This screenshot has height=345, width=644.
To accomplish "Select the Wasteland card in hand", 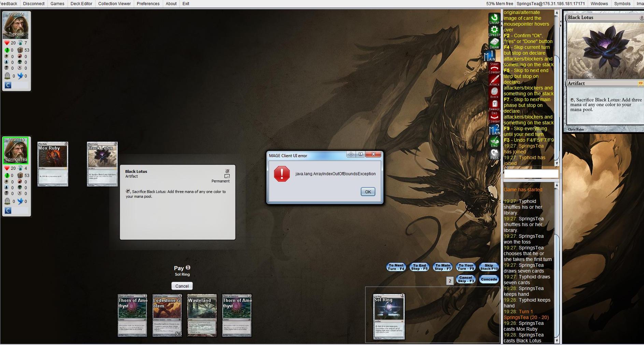I will click(202, 316).
